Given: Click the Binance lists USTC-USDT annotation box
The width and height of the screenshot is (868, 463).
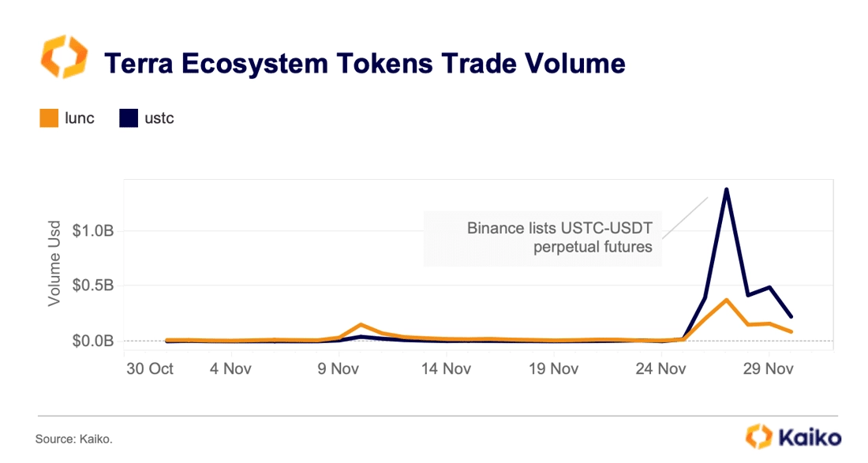Looking at the screenshot, I should coord(543,238).
